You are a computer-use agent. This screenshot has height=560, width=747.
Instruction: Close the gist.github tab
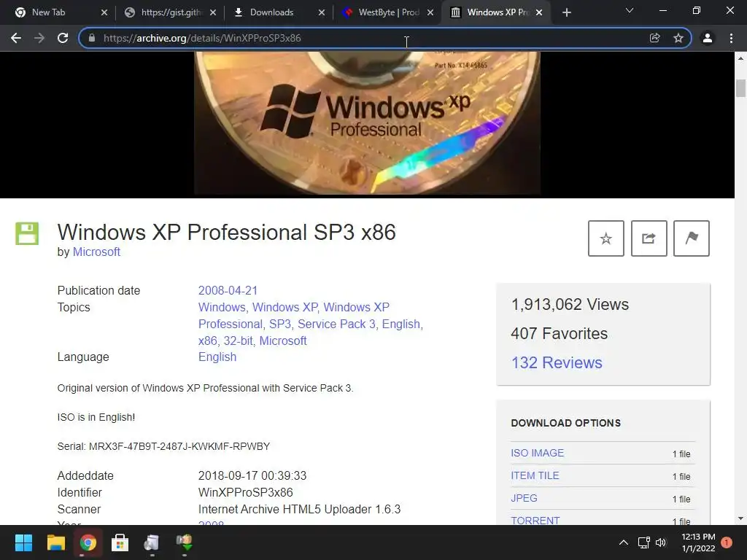pos(213,12)
